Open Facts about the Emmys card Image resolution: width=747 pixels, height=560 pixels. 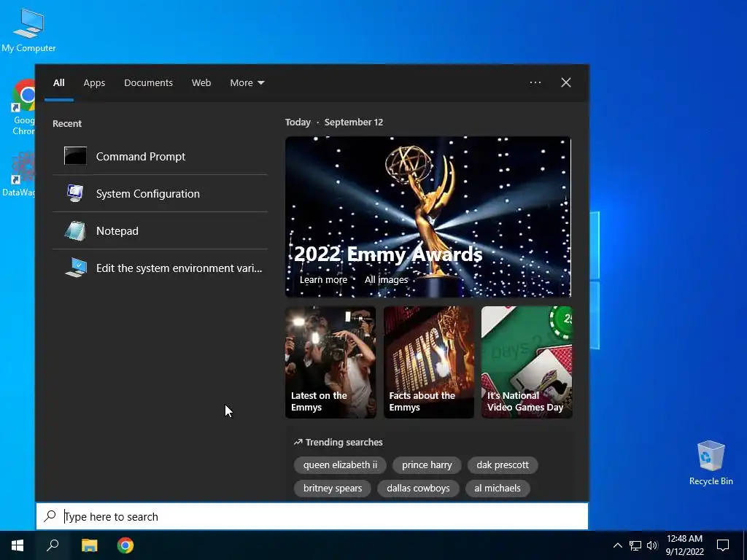pyautogui.click(x=429, y=362)
